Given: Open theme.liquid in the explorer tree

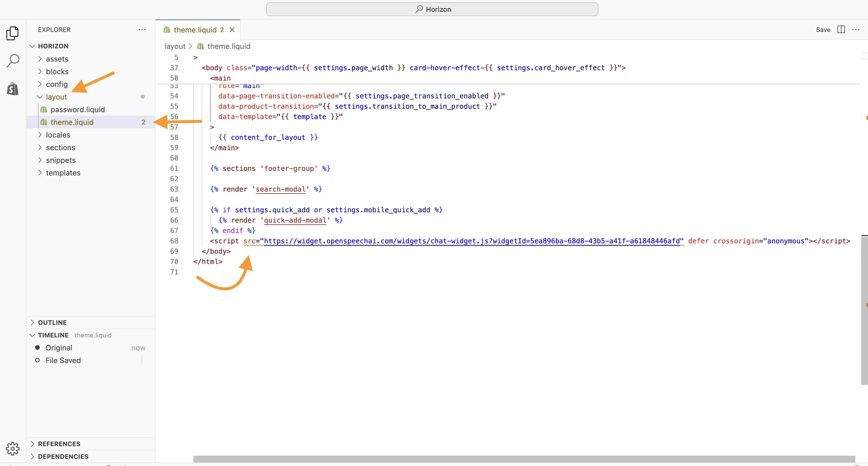Looking at the screenshot, I should point(91,122).
